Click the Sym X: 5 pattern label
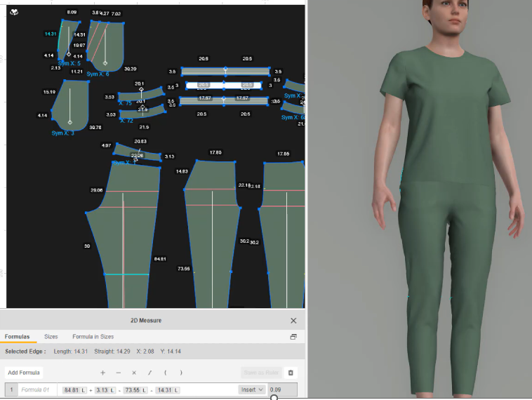This screenshot has height=400, width=532. (69, 63)
